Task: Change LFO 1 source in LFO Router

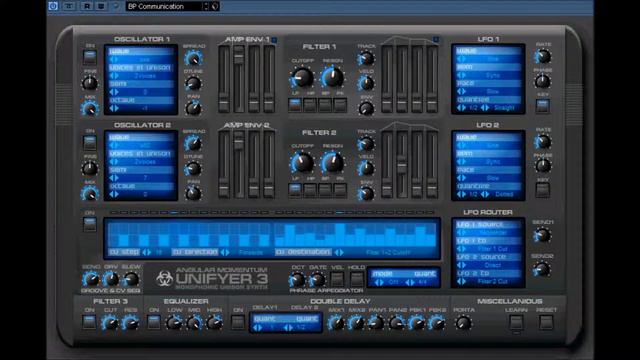Action: (x=461, y=233)
